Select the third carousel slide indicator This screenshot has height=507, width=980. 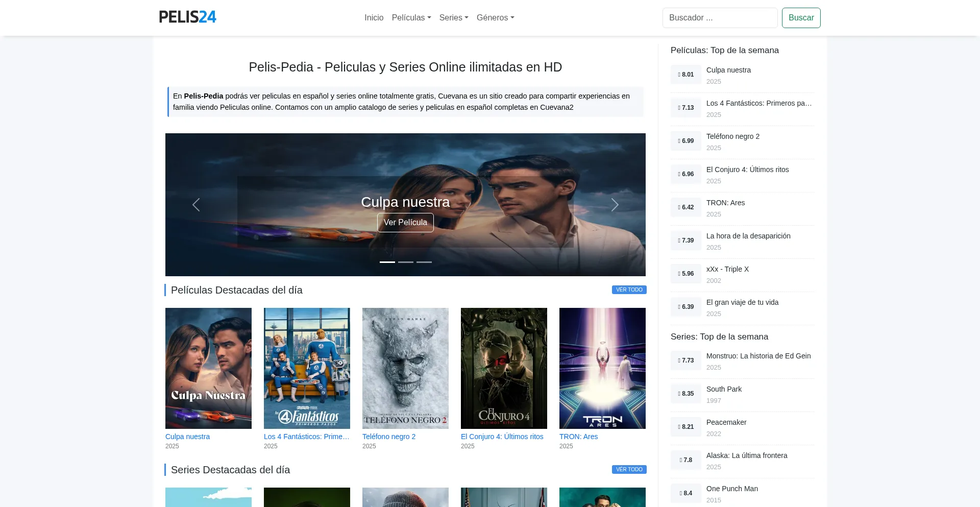(424, 262)
